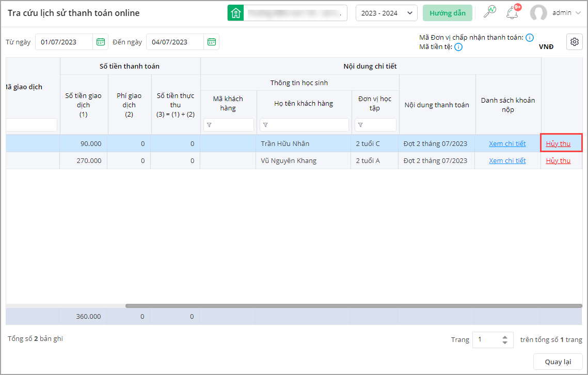Select the cell Trần Hữu Nhân
Viewport: 588px width, 375px height.
click(304, 143)
